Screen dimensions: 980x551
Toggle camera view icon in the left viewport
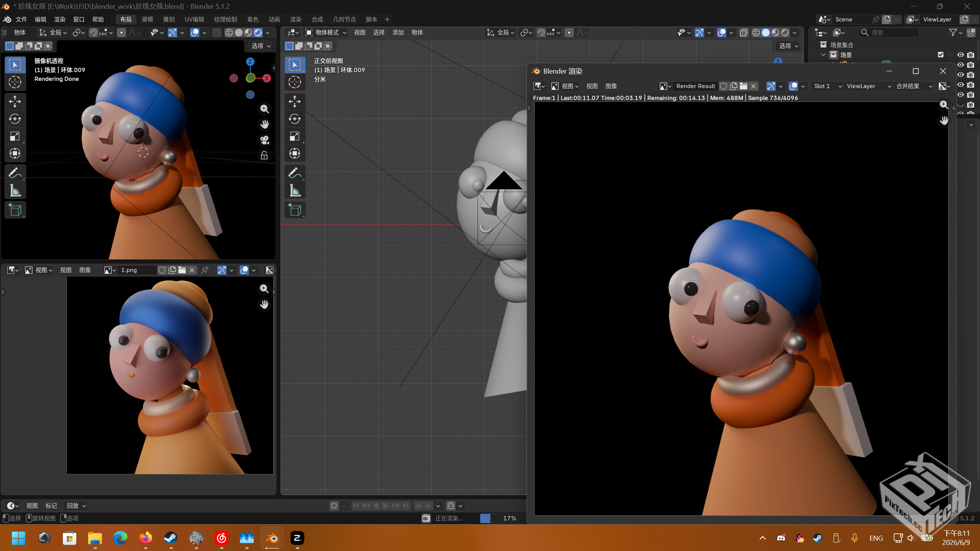tap(264, 140)
